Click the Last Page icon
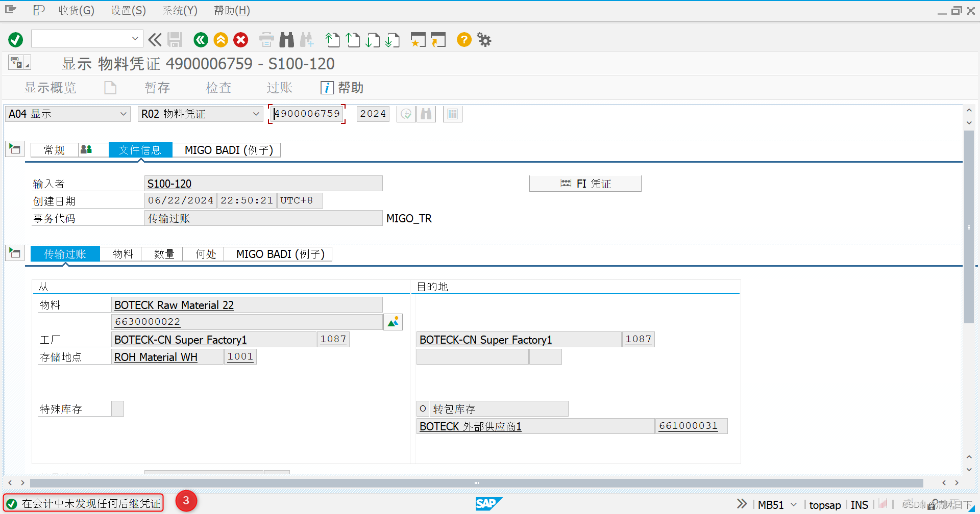Image resolution: width=980 pixels, height=514 pixels. tap(393, 40)
